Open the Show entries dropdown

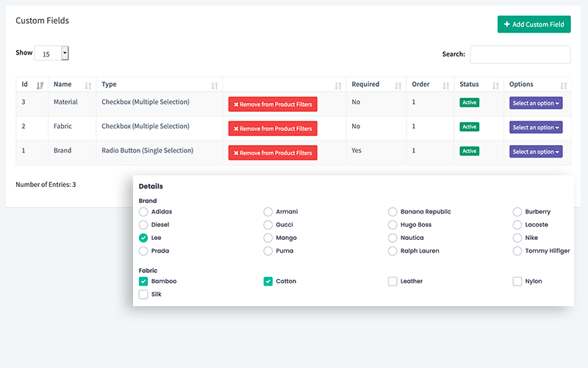(x=51, y=53)
